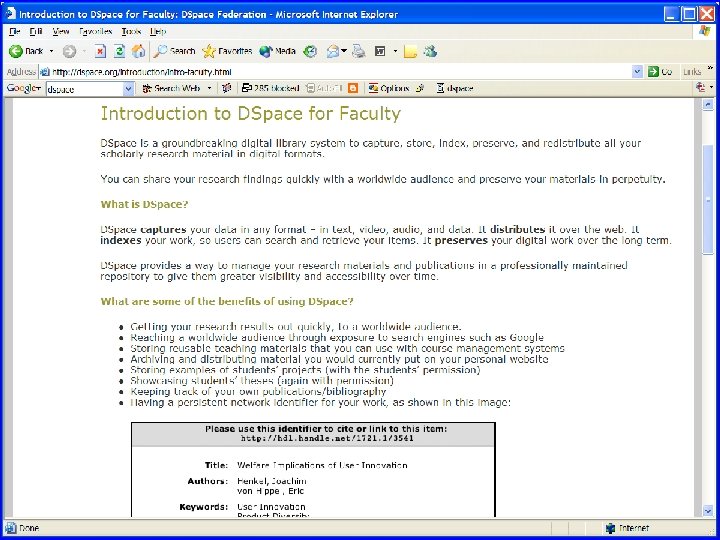Open the Google toolbar logo menu
720x540 pixels.
pos(23,88)
